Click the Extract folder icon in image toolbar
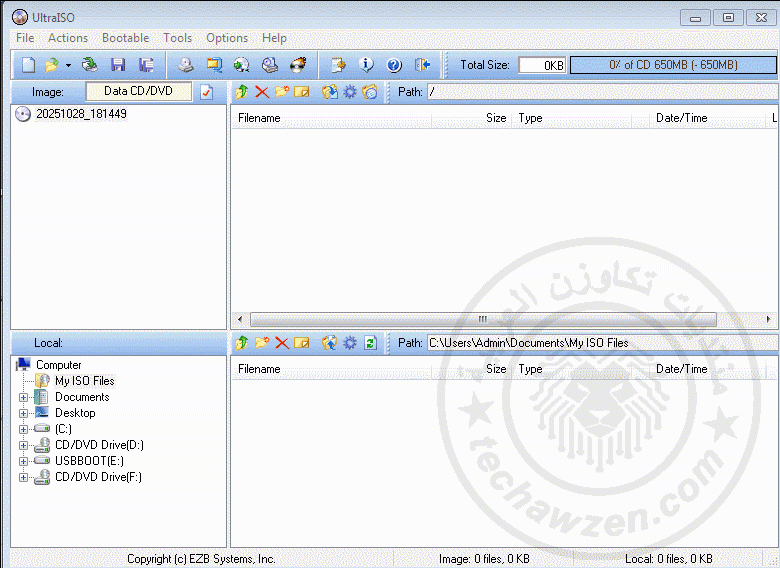The height and width of the screenshot is (568, 780). (329, 92)
